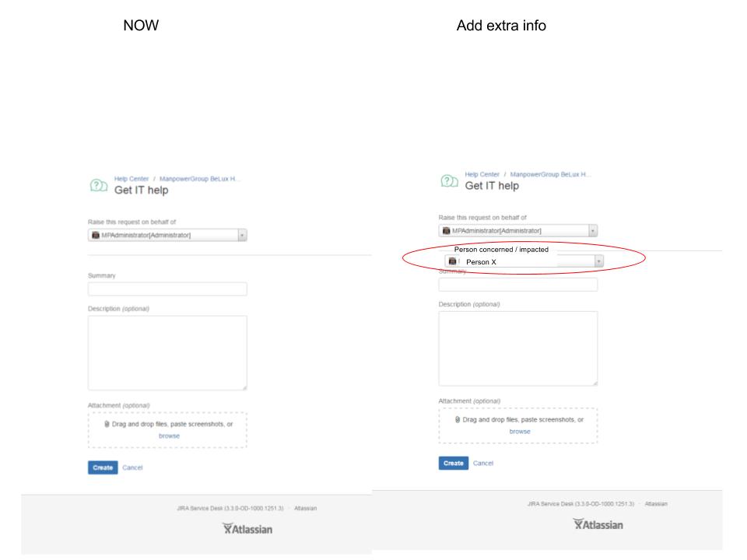
Task: Click the paperclip attachment icon in right form
Action: tap(458, 419)
